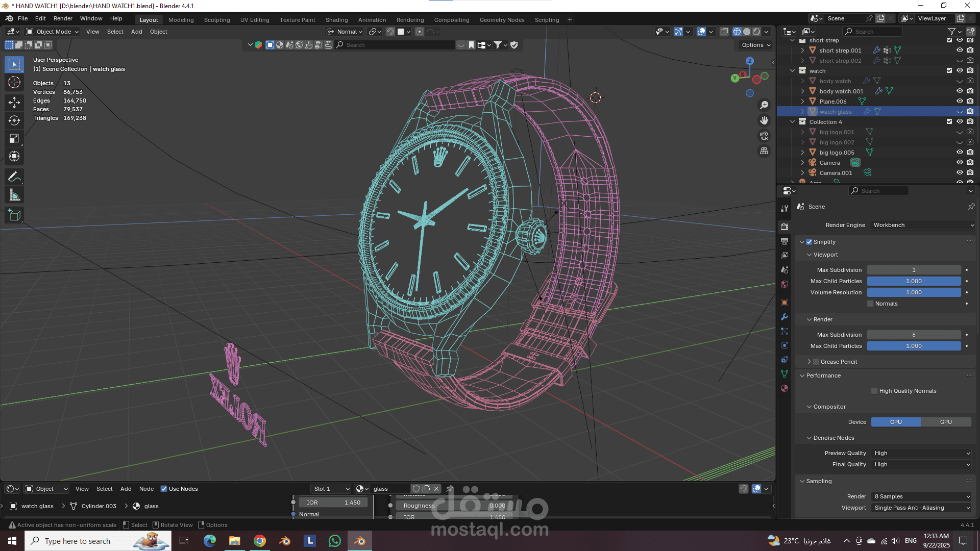
Task: Exclude the watch collection via its checkbox
Action: tap(949, 70)
